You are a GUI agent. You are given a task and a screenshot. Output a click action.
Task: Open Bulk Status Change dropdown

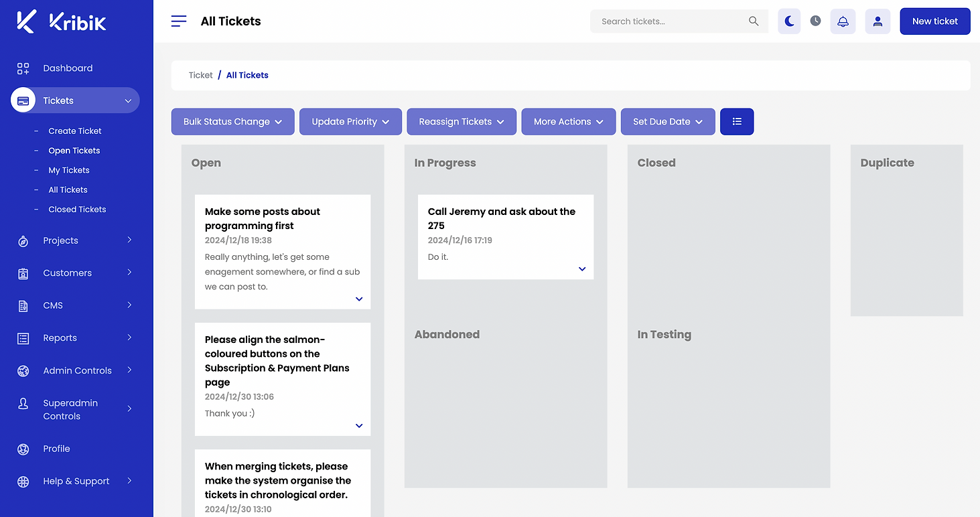(x=233, y=121)
